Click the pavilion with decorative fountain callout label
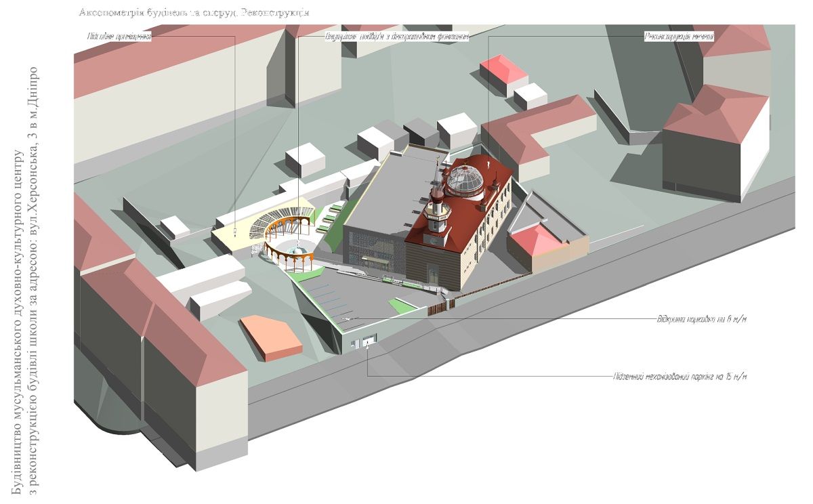 coord(396,37)
